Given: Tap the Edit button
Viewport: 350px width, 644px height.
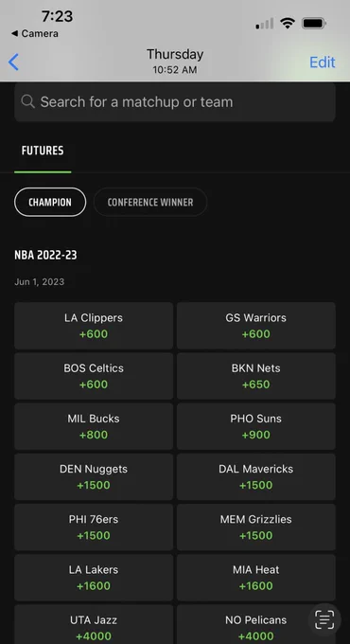Looking at the screenshot, I should [x=323, y=62].
